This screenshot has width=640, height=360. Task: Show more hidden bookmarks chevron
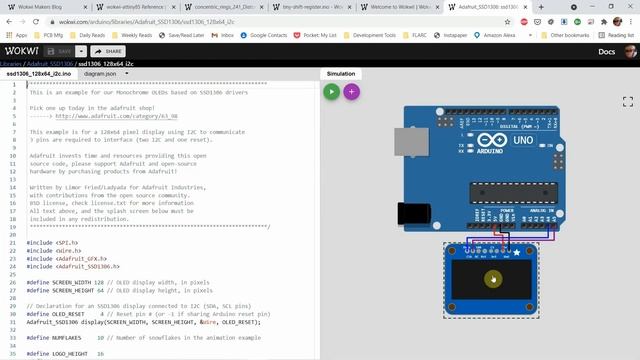click(530, 35)
